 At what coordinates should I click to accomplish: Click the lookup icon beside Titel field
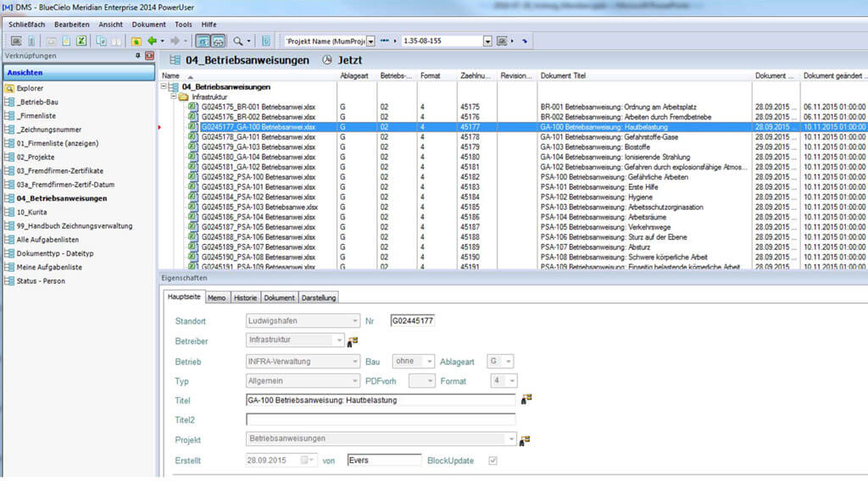(x=526, y=400)
